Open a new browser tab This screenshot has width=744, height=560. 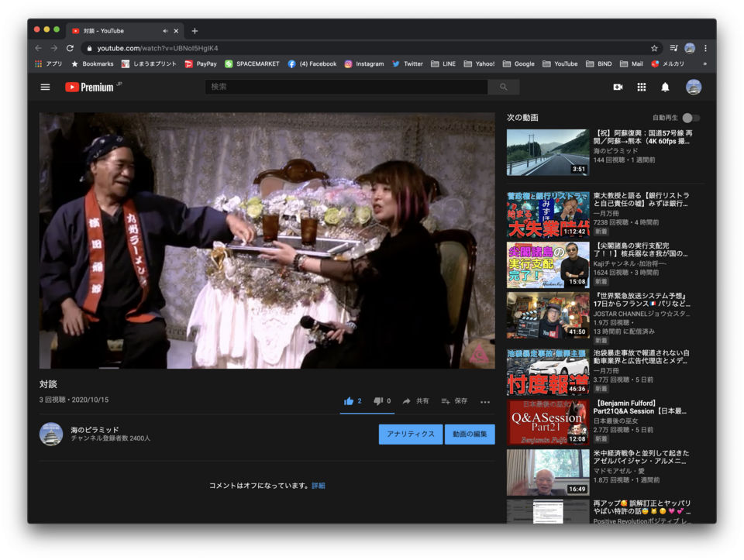195,31
